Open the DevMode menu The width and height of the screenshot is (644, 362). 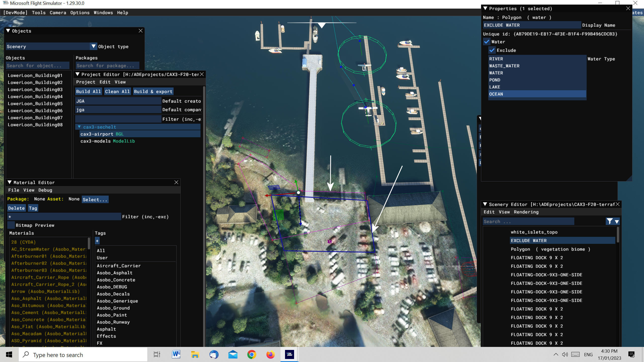[x=15, y=13]
